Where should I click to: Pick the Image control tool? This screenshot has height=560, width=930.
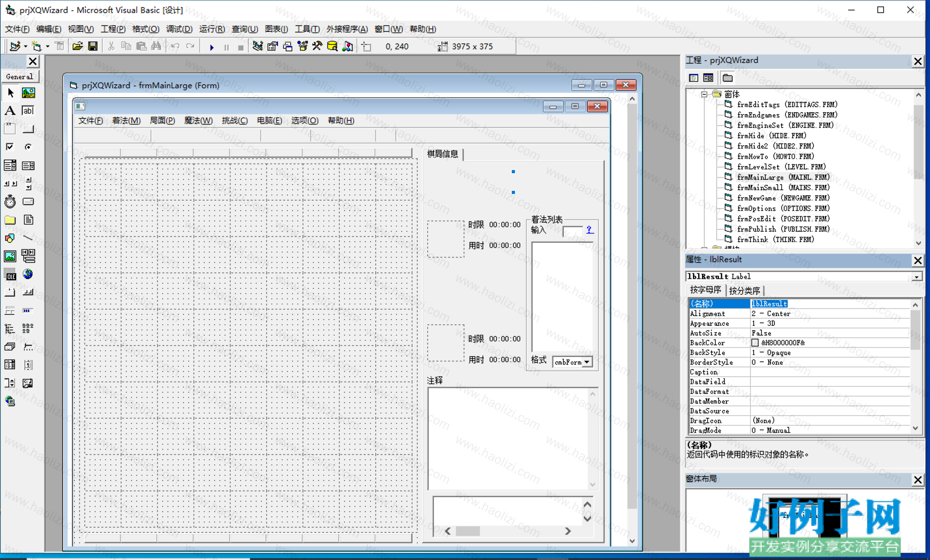point(10,256)
